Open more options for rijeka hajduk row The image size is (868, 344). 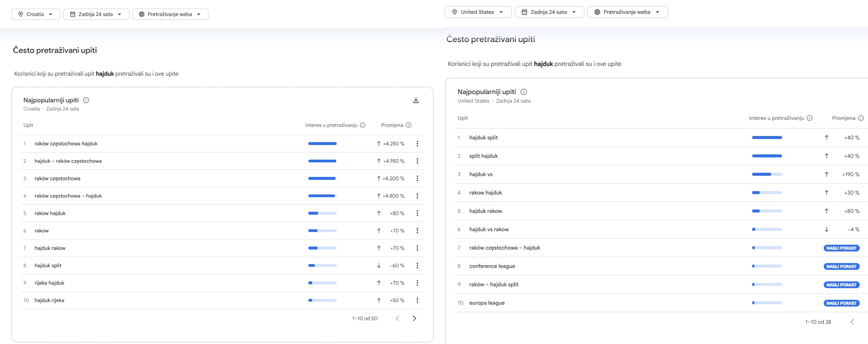417,283
